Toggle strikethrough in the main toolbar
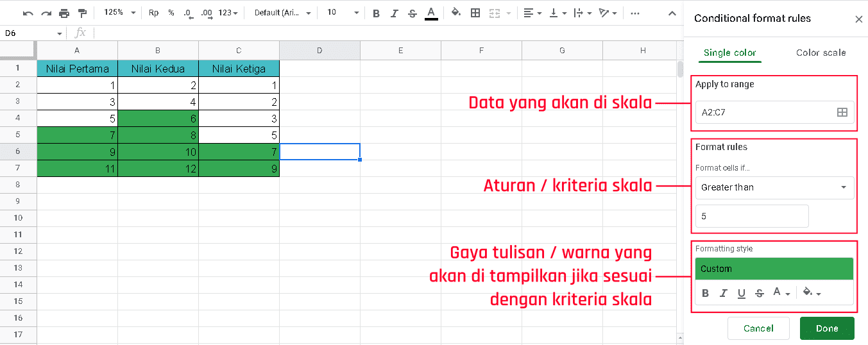 (x=412, y=13)
